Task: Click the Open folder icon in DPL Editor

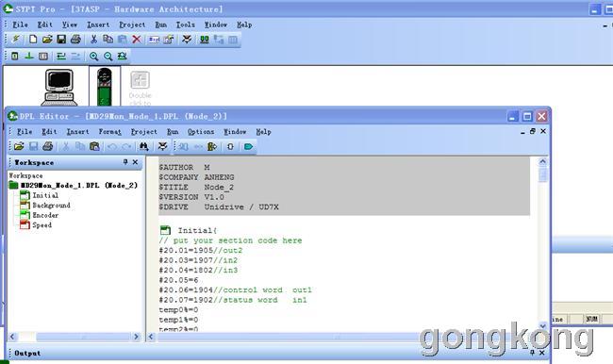Action: pyautogui.click(x=19, y=146)
